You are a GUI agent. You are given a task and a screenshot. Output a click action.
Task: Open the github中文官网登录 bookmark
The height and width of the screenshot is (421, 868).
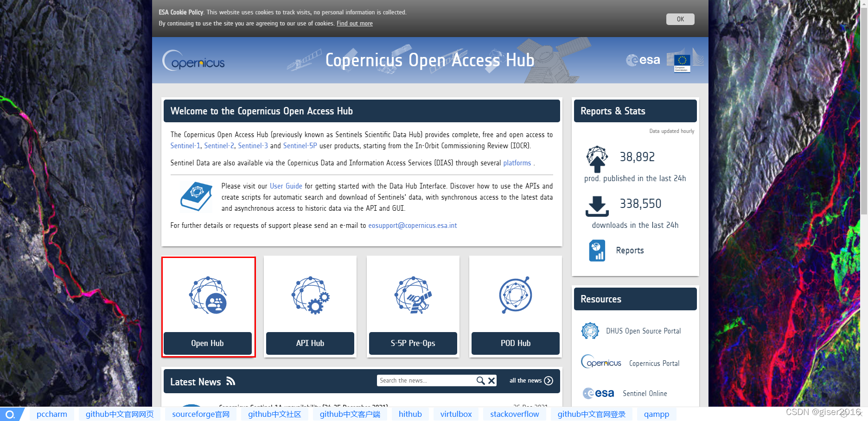pyautogui.click(x=592, y=414)
